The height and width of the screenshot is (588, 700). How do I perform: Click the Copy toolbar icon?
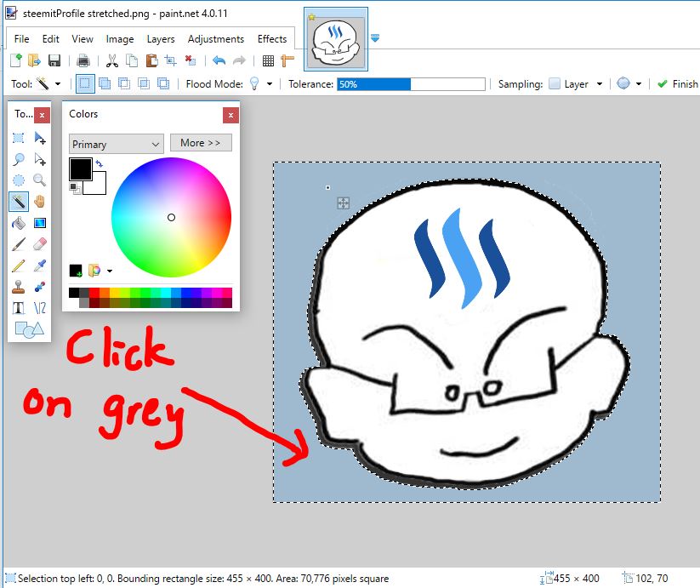(132, 60)
